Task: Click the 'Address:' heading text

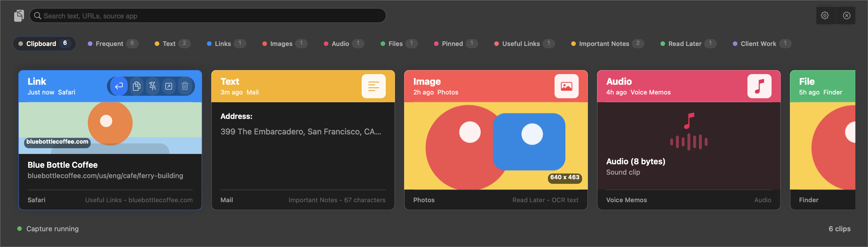Action: (x=236, y=116)
